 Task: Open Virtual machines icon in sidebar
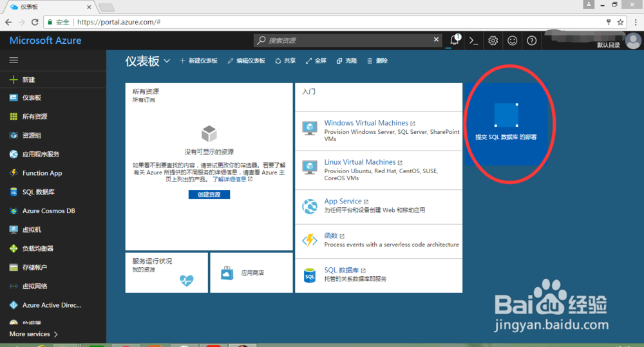[14, 230]
